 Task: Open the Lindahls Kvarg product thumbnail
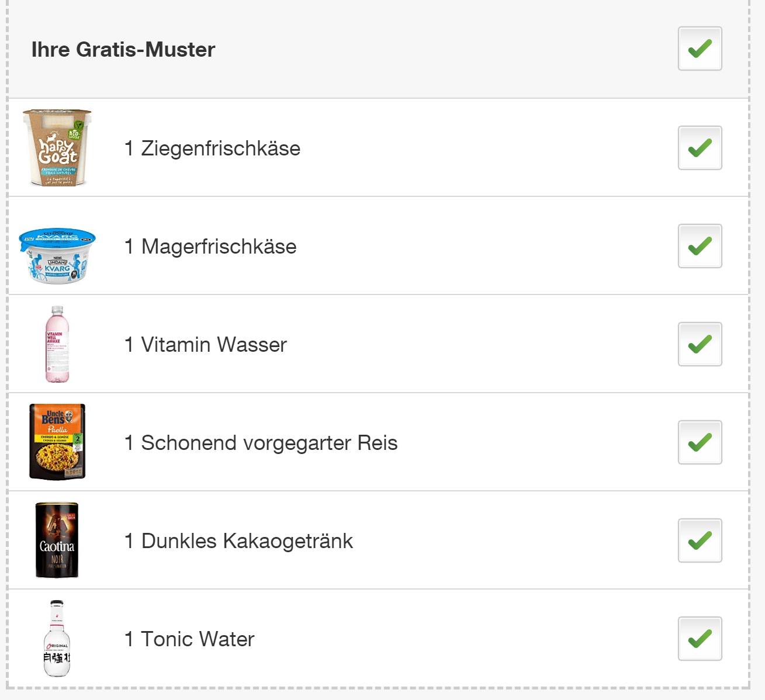tap(57, 256)
